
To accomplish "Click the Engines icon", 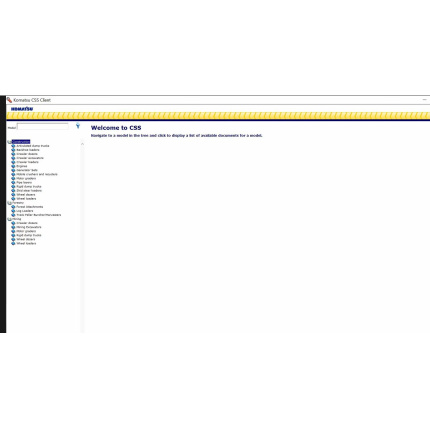I will coord(13,166).
